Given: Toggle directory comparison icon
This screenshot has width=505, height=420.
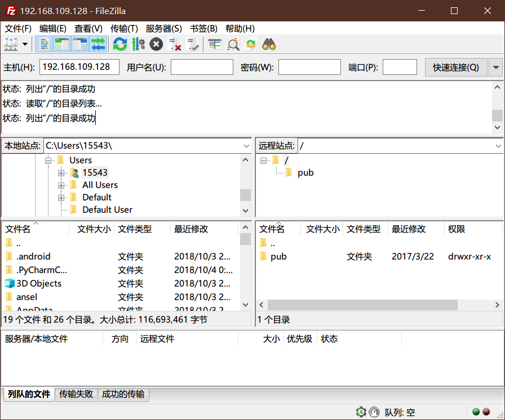Looking at the screenshot, I should [x=233, y=44].
